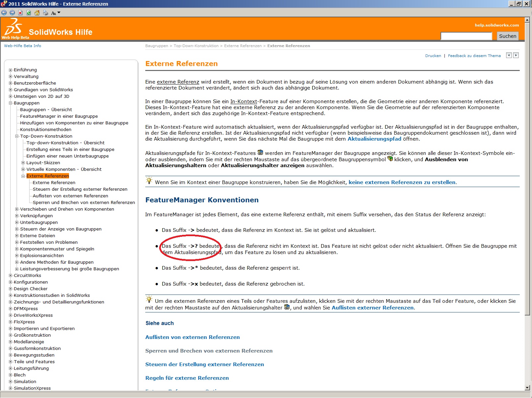Screen dimensions: 532x398
Task: Open Auflisten von externen Referenzen under Siehe auch
Action: (x=192, y=337)
